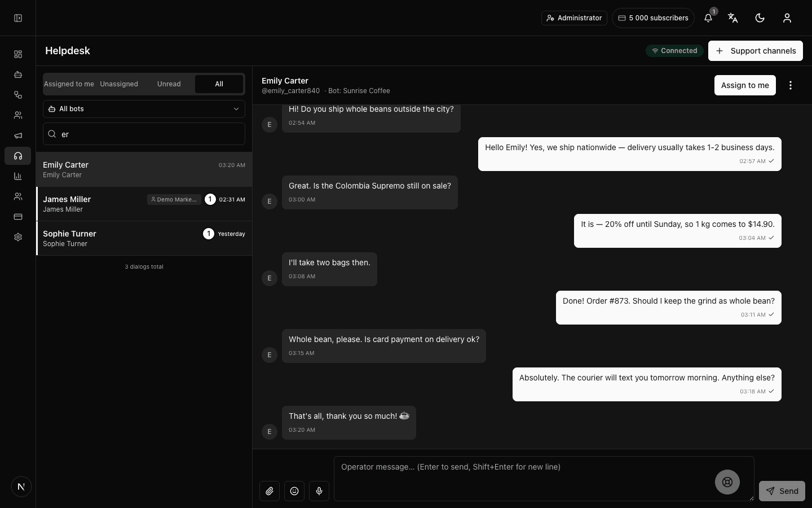Open the James Miller dialog
The width and height of the screenshot is (812, 508).
[144, 204]
